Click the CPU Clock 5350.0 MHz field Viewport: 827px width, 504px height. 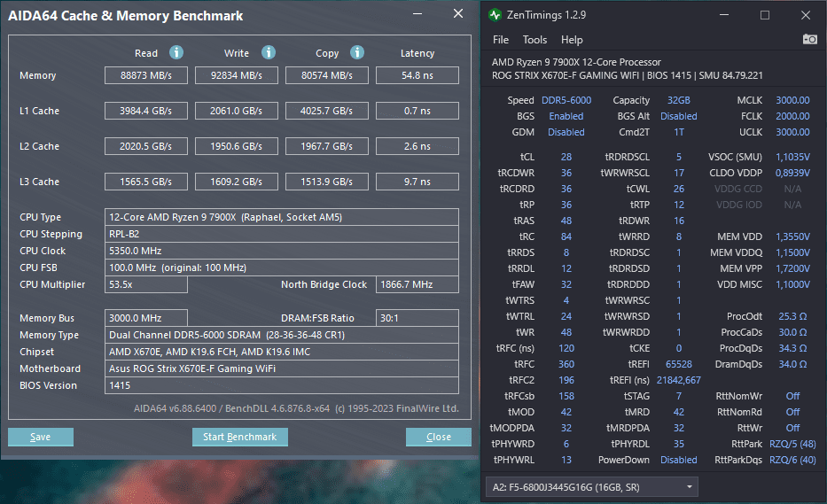point(282,251)
